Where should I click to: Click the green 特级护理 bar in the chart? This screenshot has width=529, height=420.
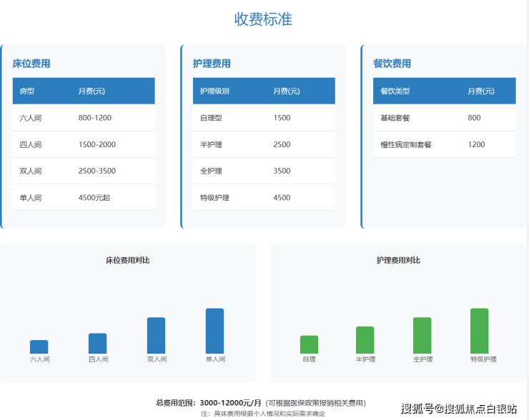point(479,331)
